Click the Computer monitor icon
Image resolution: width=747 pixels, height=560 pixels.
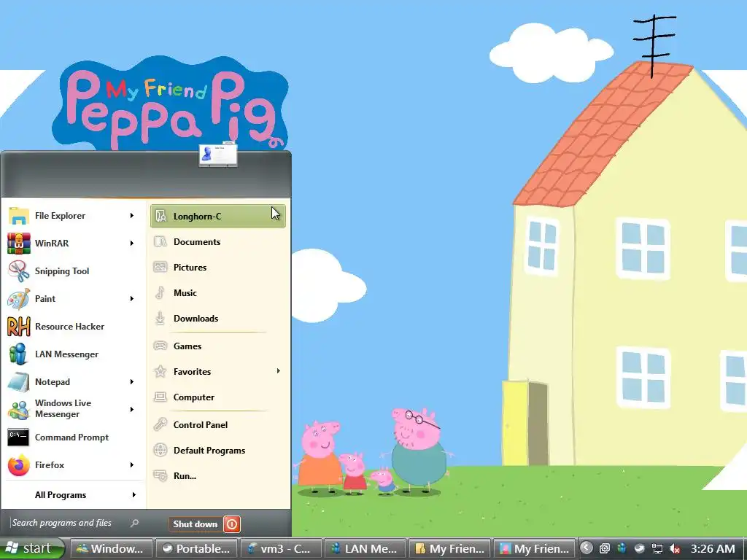click(160, 397)
